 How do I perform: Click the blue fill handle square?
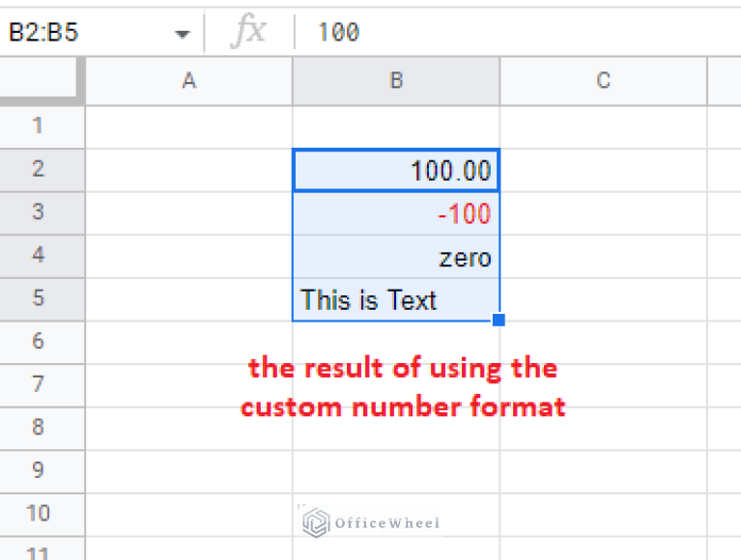pos(499,321)
